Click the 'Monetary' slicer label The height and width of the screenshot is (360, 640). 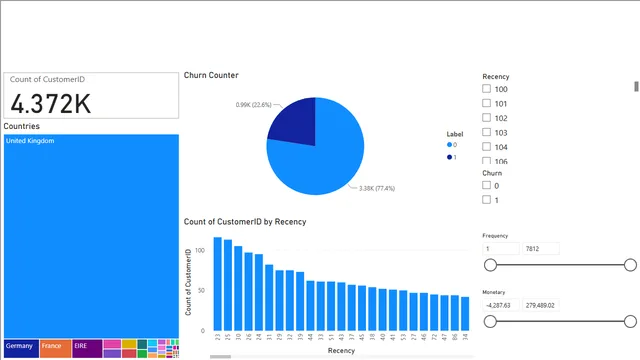(x=493, y=292)
